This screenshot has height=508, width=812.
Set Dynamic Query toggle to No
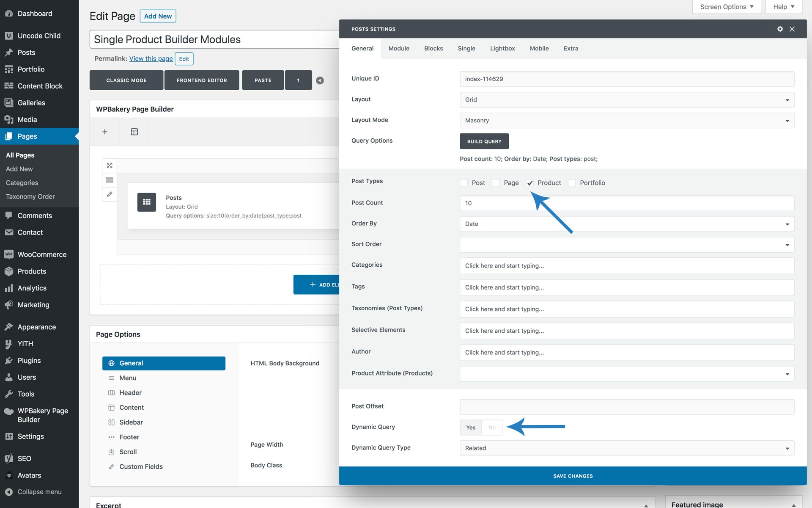coord(492,428)
